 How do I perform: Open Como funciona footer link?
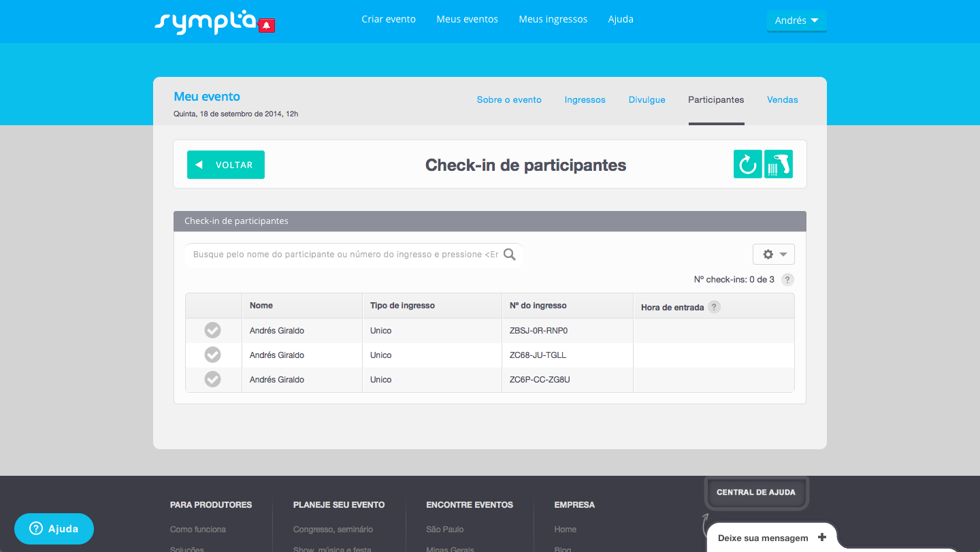198,529
